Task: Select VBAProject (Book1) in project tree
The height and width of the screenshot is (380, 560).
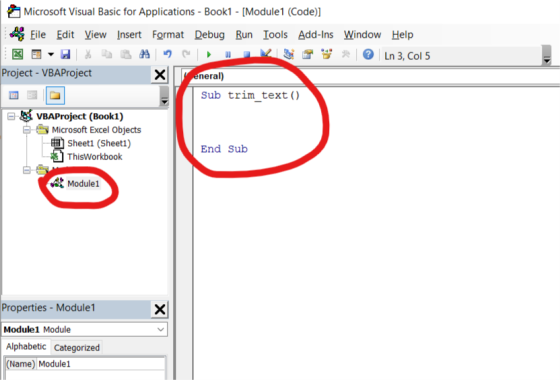Action: [x=80, y=116]
